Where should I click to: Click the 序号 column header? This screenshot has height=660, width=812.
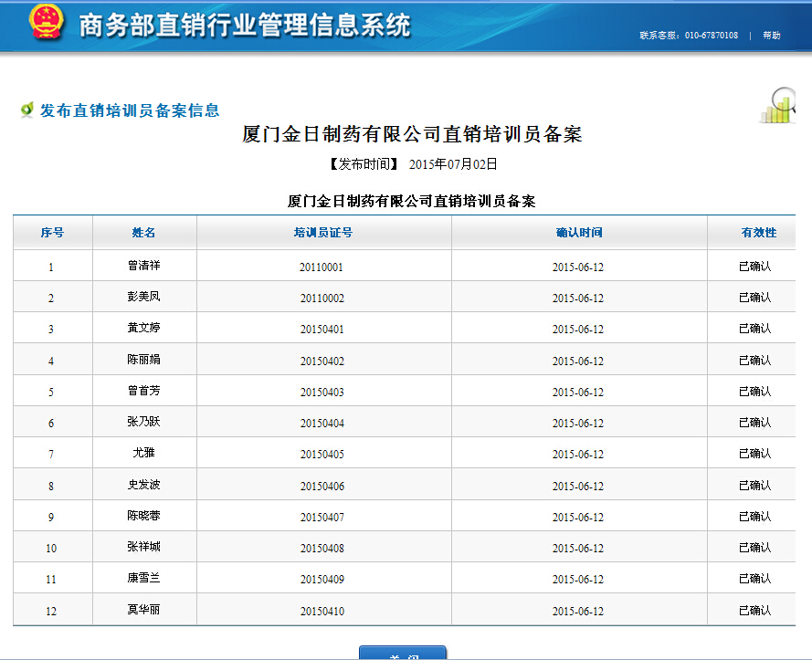[52, 233]
